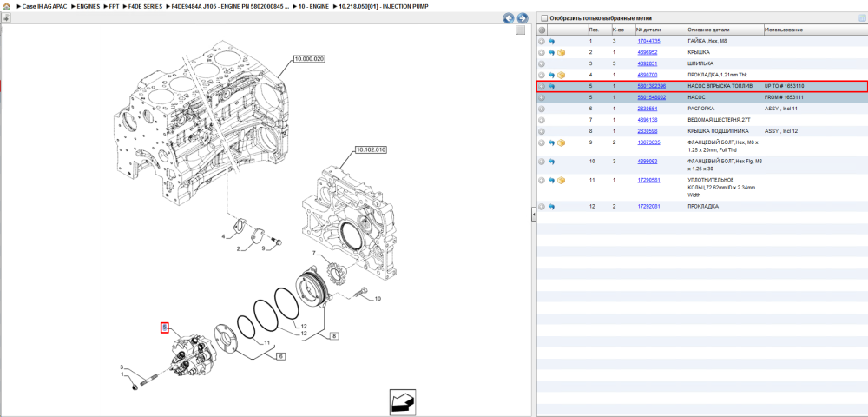Click the blue replacement arrow for part 17292081
The height and width of the screenshot is (417, 868).
[551, 207]
